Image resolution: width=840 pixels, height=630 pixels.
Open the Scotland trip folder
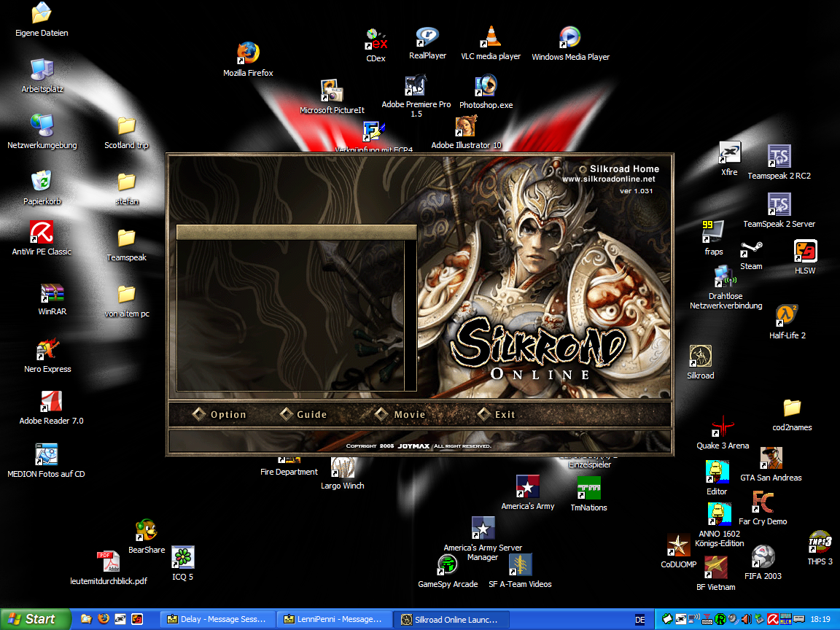point(126,127)
